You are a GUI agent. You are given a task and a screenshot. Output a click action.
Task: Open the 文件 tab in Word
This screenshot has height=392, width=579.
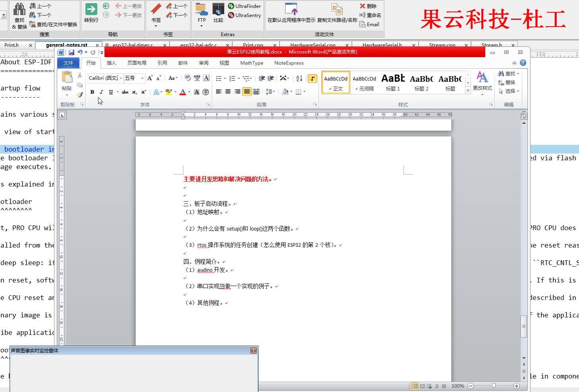click(x=68, y=63)
